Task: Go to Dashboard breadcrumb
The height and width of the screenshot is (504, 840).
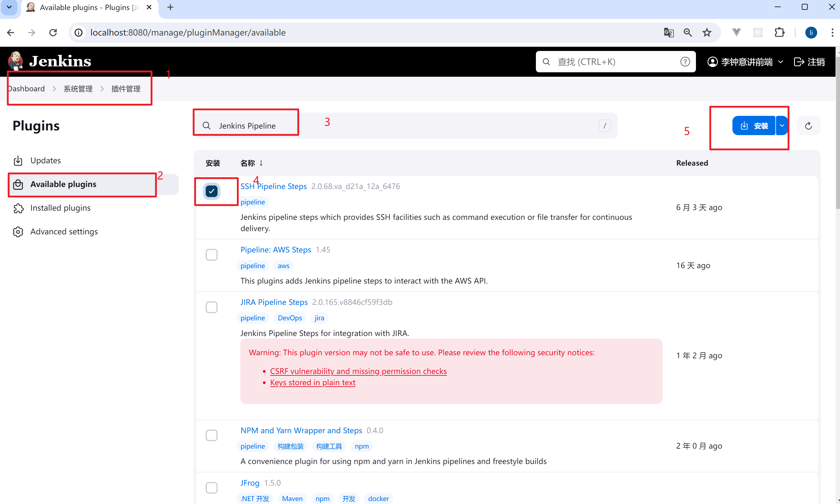Action: pyautogui.click(x=26, y=89)
